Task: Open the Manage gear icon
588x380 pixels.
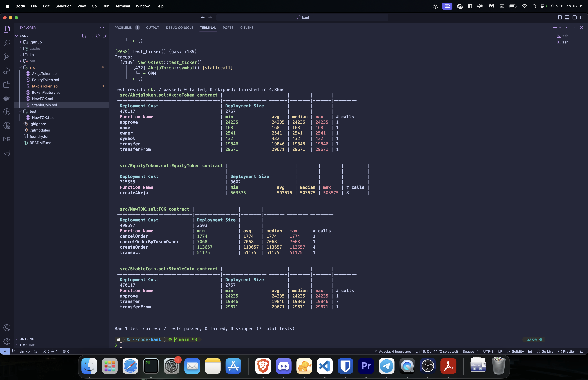Action: click(7, 341)
